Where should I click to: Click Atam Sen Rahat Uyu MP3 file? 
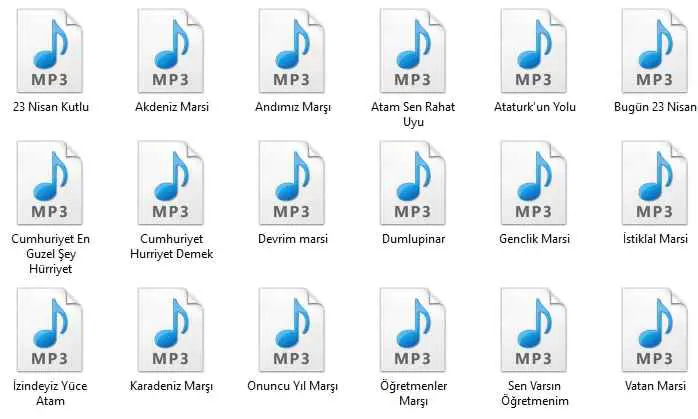(413, 49)
